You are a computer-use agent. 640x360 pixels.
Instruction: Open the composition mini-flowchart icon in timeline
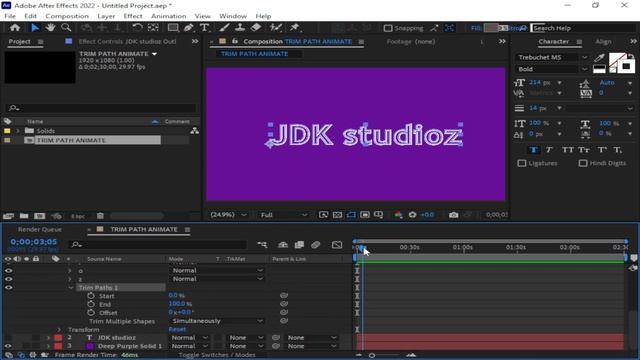click(262, 244)
